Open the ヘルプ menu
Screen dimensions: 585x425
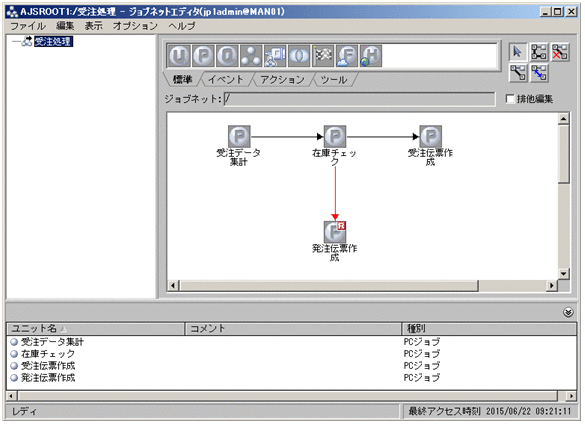click(x=182, y=26)
